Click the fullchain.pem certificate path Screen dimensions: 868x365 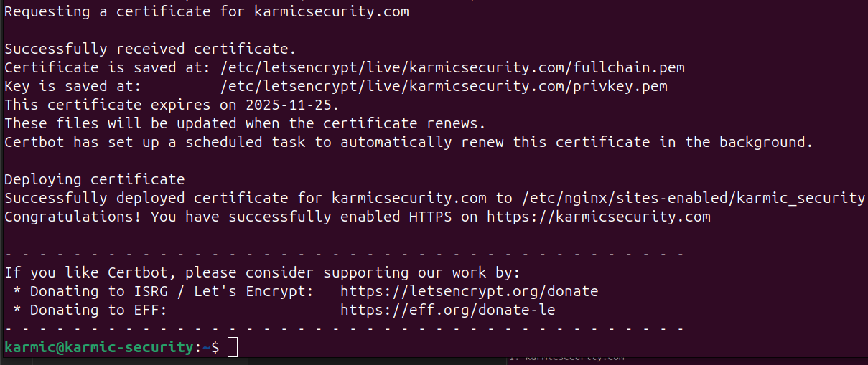click(453, 67)
